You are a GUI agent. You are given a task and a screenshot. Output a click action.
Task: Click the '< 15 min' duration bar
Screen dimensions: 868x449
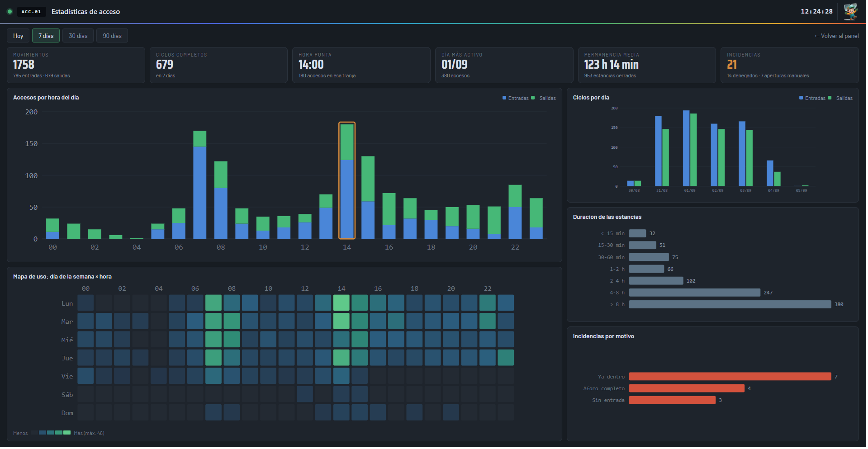click(x=638, y=233)
